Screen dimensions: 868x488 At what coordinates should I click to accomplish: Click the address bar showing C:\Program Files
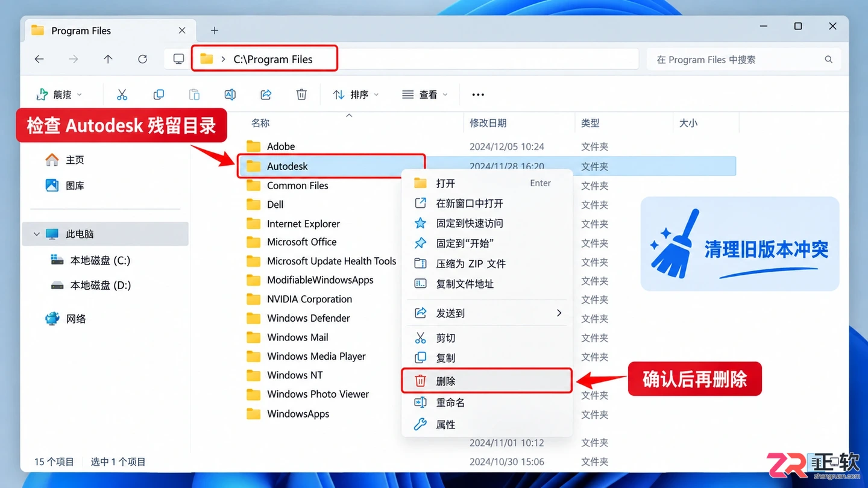[x=401, y=59]
